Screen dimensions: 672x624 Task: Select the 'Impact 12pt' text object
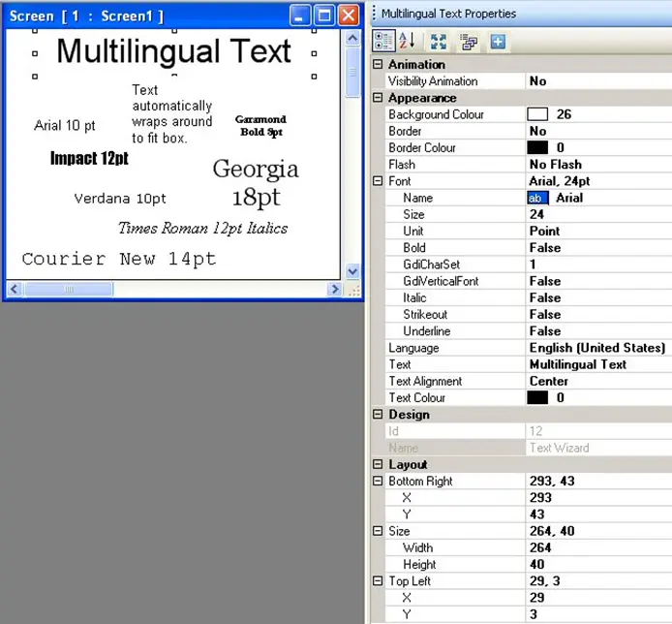(x=89, y=158)
